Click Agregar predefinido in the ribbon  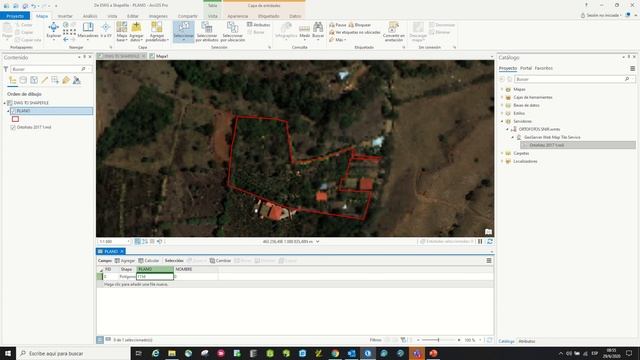point(157,31)
